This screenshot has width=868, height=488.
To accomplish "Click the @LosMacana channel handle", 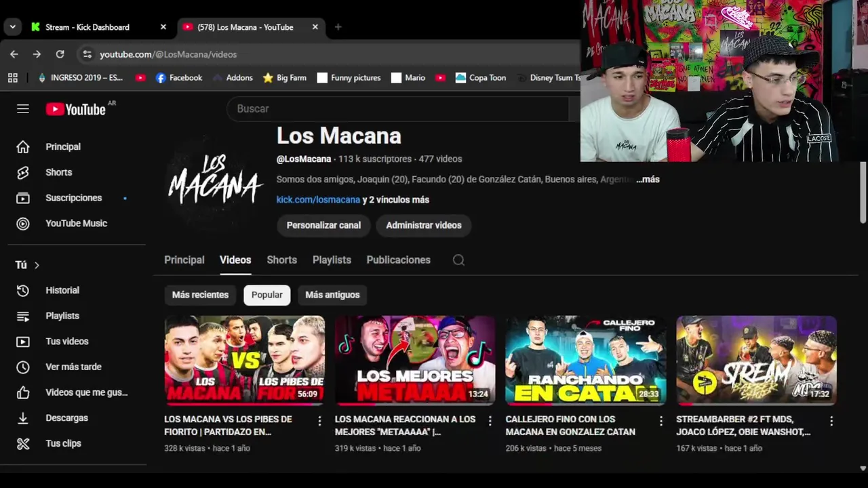I will click(304, 159).
